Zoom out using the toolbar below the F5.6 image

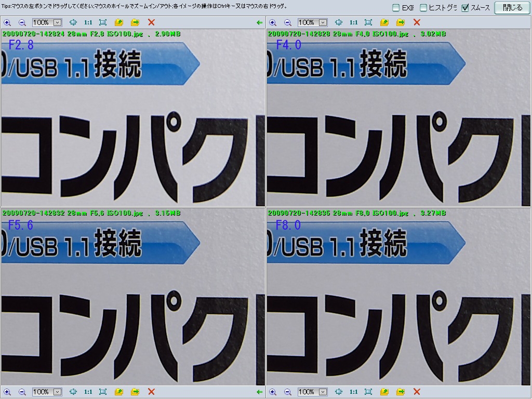click(22, 392)
